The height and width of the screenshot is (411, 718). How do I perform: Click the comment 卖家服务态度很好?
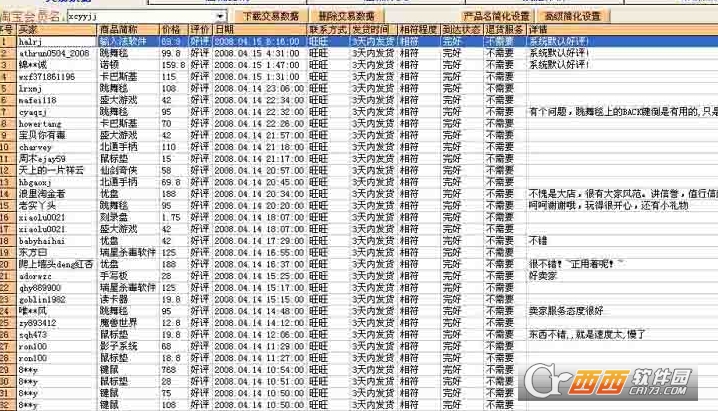click(x=566, y=311)
